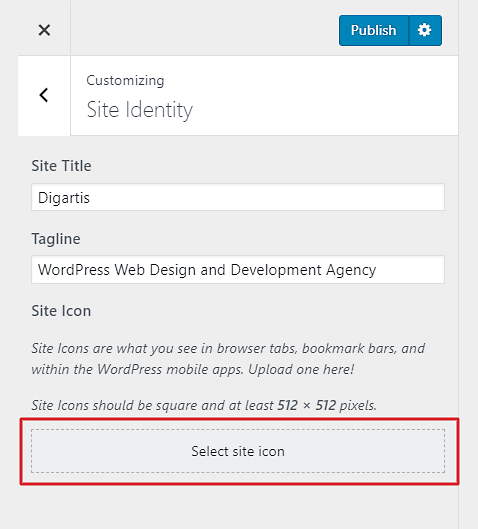This screenshot has height=529, width=478.
Task: Click the Tagline label
Action: point(56,239)
